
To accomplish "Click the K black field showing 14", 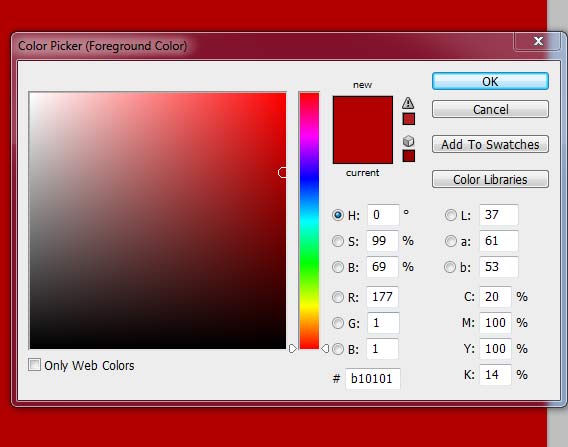I will [496, 375].
